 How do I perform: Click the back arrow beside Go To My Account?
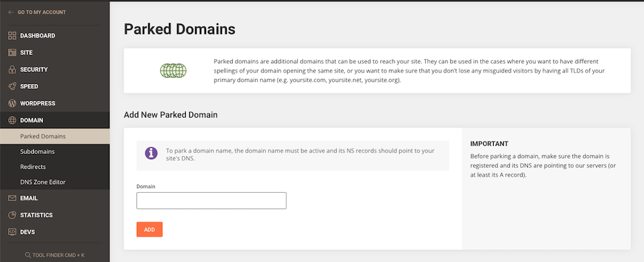(x=11, y=12)
